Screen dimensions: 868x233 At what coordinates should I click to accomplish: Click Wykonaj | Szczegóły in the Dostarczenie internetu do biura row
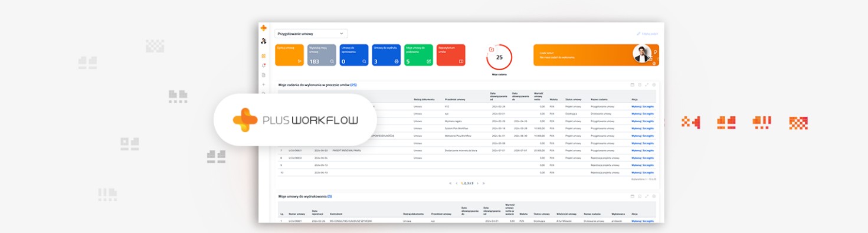(643, 150)
